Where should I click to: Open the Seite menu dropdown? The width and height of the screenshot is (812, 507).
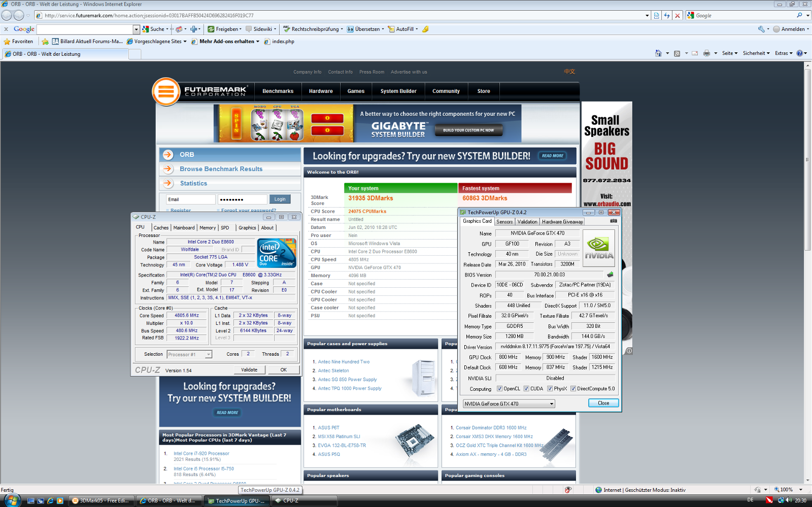pyautogui.click(x=730, y=53)
